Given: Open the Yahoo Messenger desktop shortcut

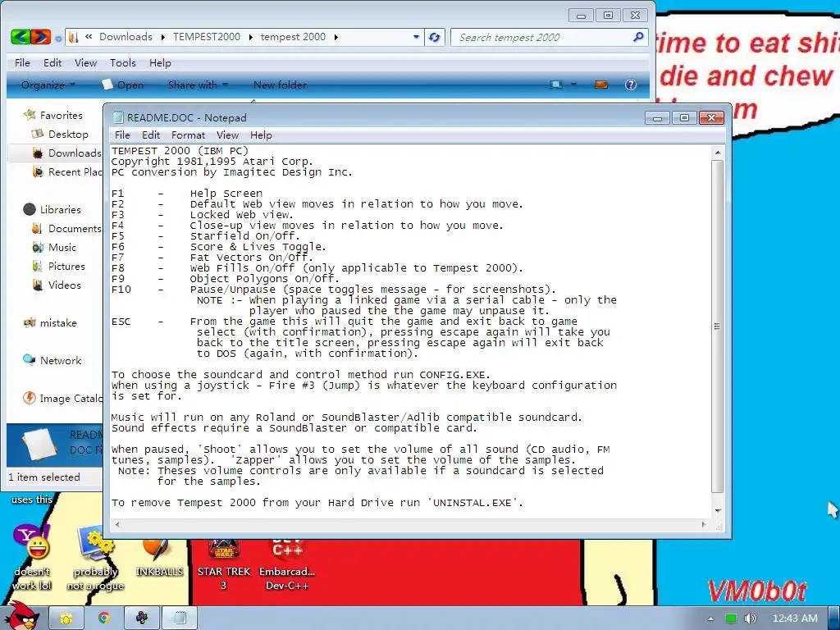Looking at the screenshot, I should (32, 558).
